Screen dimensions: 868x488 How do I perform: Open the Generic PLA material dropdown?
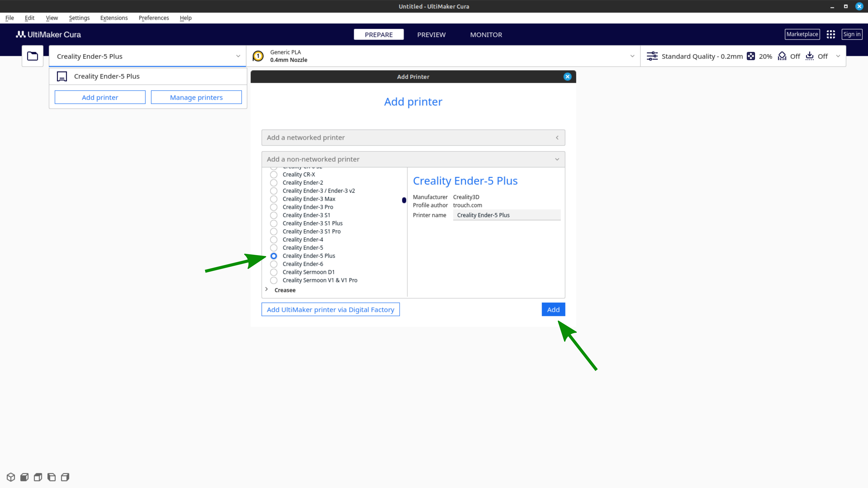443,56
